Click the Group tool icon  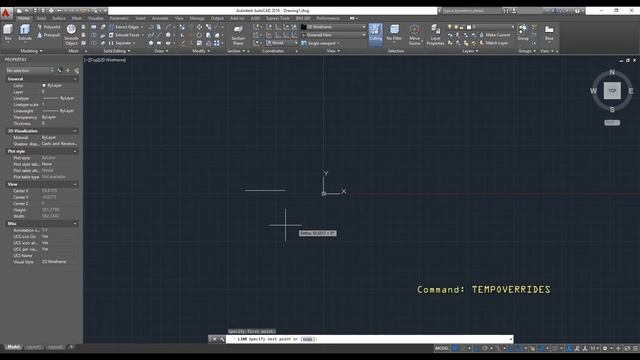[523, 32]
